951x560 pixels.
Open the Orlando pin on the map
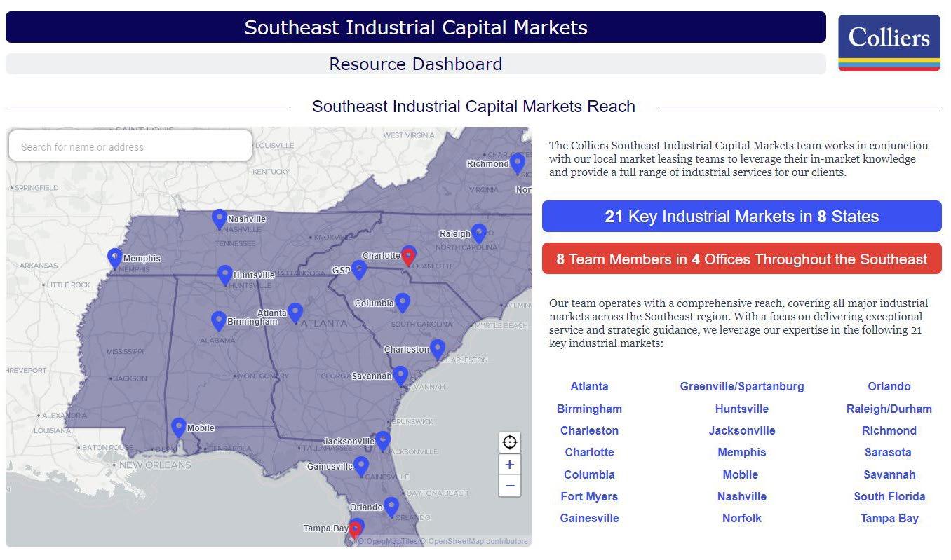coord(391,507)
